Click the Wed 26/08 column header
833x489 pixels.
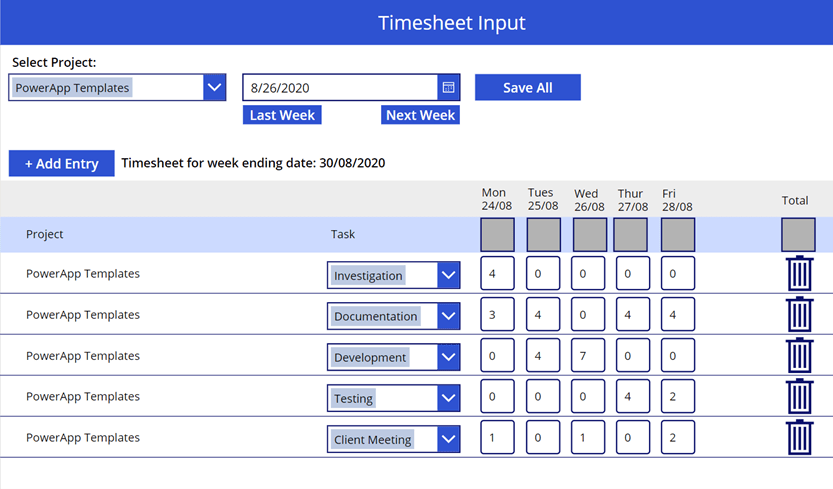589,200
